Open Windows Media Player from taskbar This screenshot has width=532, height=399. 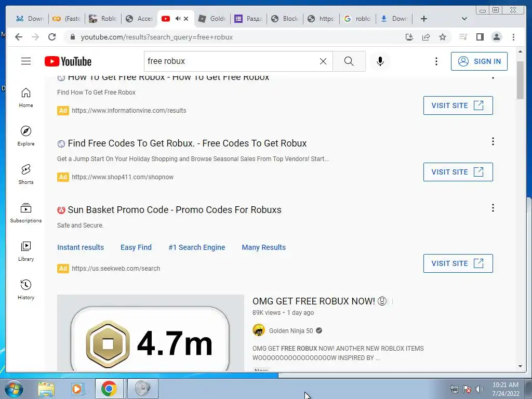pyautogui.click(x=77, y=389)
